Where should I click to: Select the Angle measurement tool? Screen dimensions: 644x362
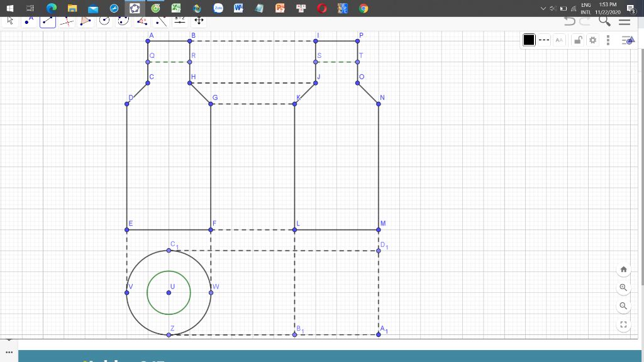pos(143,21)
